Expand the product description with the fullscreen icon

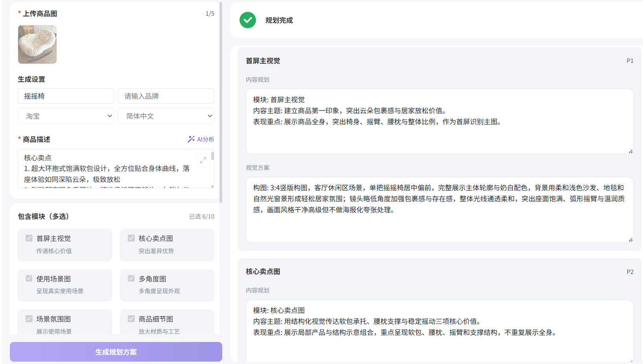point(203,160)
